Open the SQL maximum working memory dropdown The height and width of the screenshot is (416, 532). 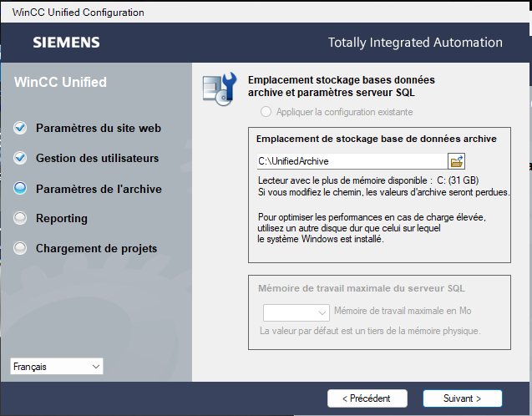(x=296, y=312)
